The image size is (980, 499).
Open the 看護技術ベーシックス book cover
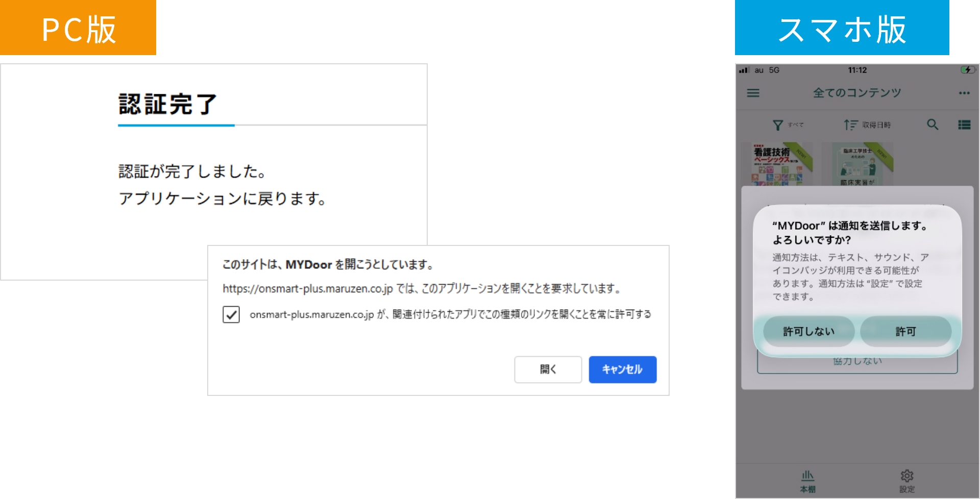pos(776,164)
